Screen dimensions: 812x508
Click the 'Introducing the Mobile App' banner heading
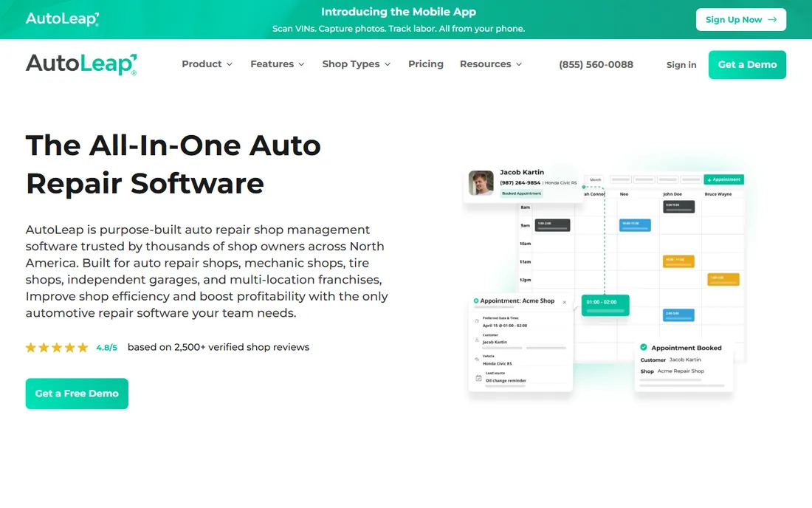tap(398, 12)
